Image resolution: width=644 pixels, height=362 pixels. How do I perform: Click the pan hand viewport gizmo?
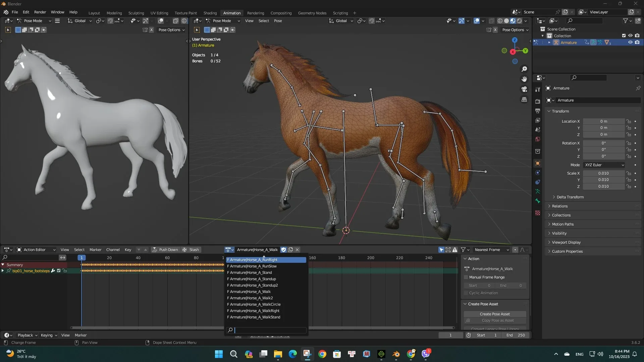(x=524, y=79)
